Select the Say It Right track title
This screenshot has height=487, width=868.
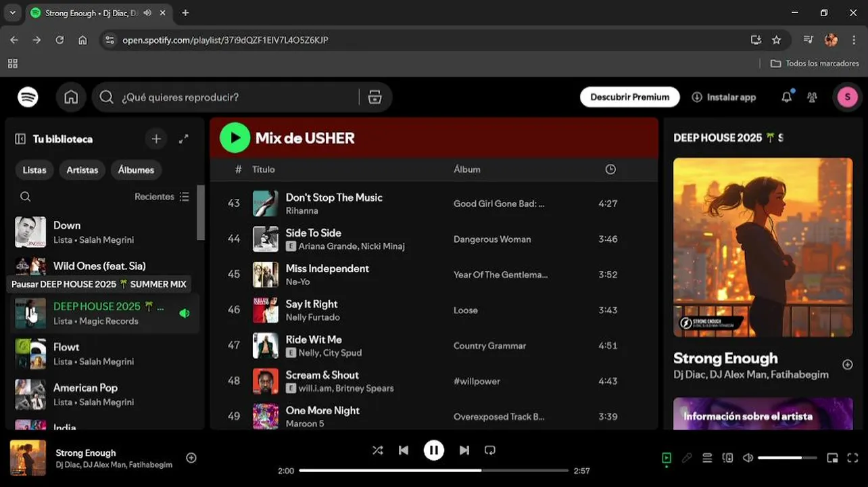(312, 304)
